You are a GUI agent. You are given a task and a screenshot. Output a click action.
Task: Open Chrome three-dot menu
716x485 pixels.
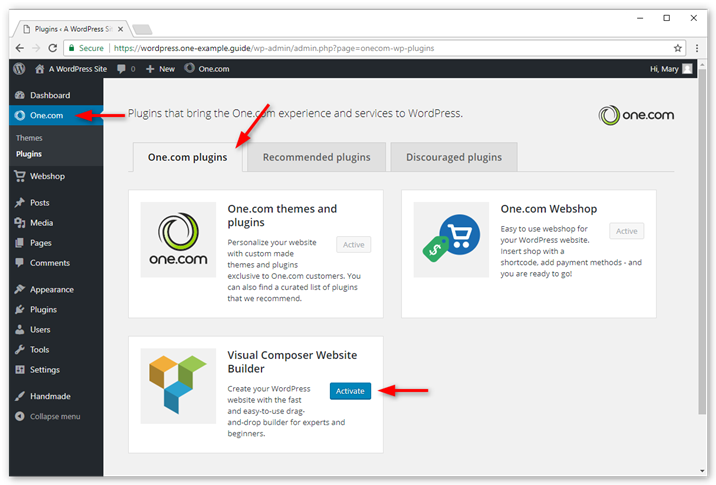pos(697,48)
